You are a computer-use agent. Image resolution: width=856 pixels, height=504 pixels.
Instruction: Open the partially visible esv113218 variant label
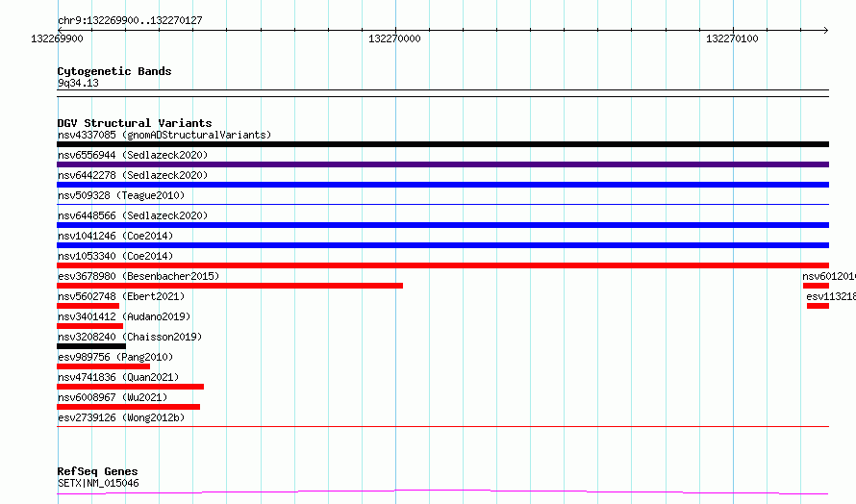pyautogui.click(x=831, y=296)
